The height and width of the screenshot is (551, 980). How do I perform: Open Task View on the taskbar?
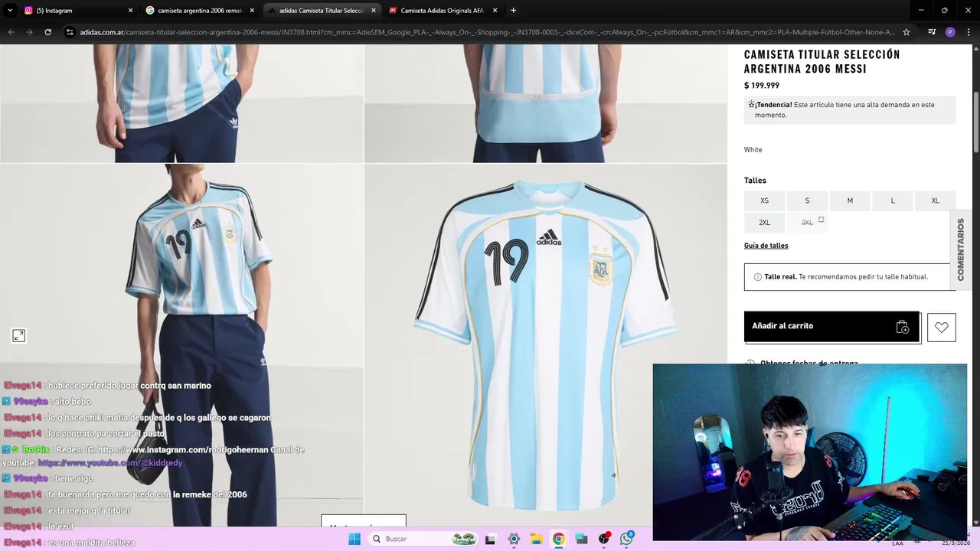point(490,539)
